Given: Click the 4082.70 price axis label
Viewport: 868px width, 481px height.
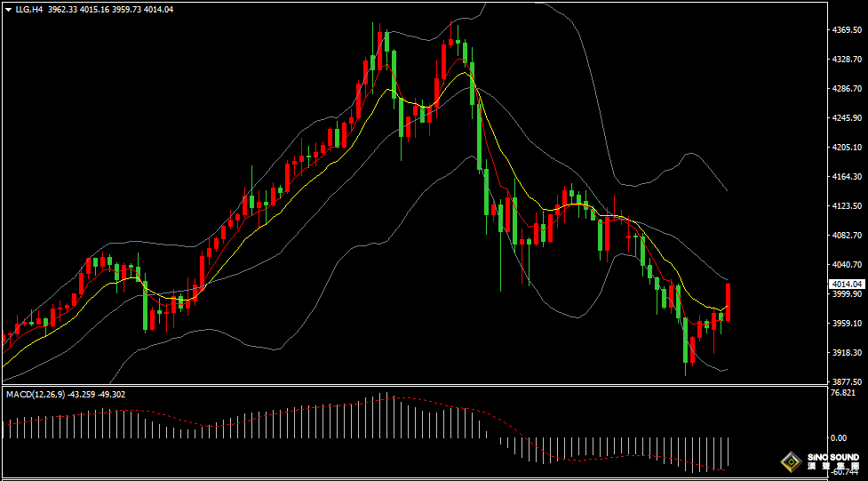Looking at the screenshot, I should (x=847, y=236).
